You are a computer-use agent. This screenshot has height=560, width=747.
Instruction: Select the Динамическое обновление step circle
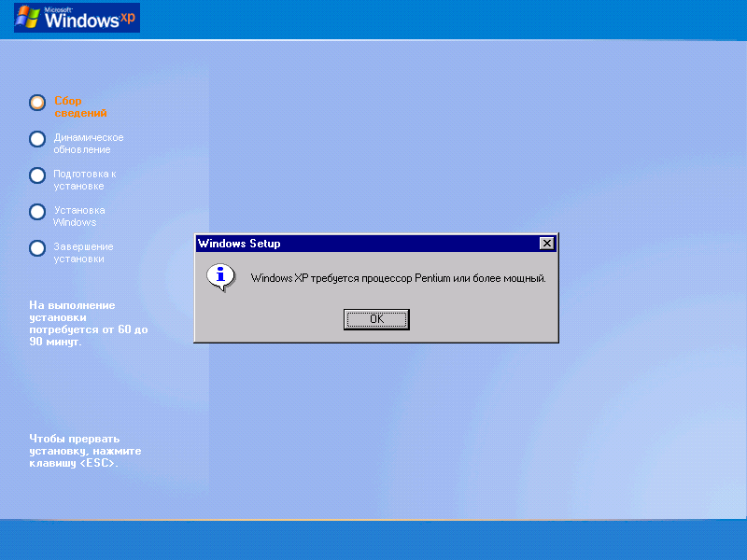click(37, 139)
